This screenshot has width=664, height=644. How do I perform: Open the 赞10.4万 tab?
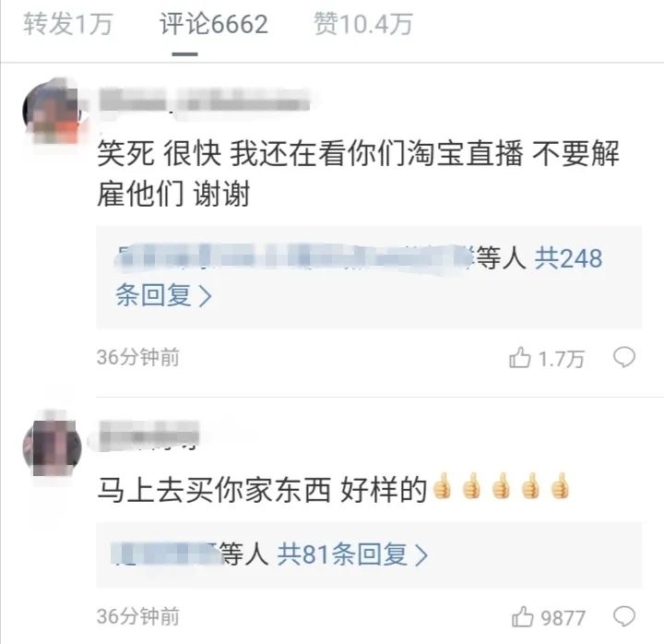tap(363, 24)
